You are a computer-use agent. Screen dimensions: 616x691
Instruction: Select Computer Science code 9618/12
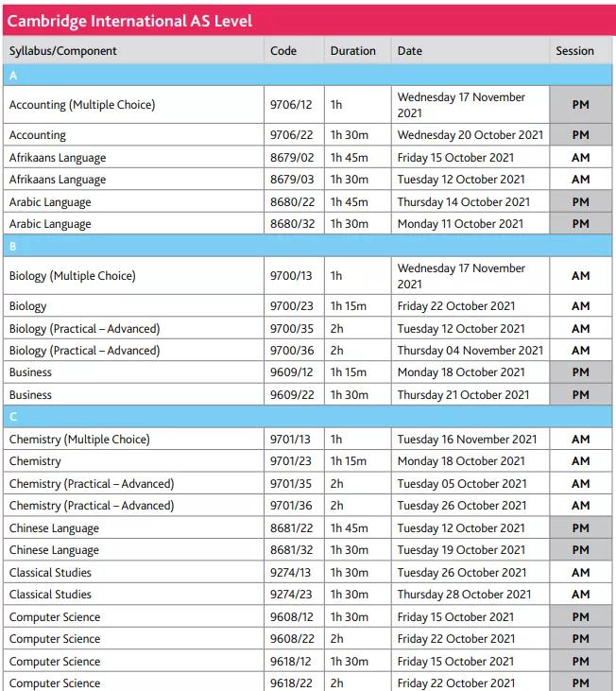[291, 662]
